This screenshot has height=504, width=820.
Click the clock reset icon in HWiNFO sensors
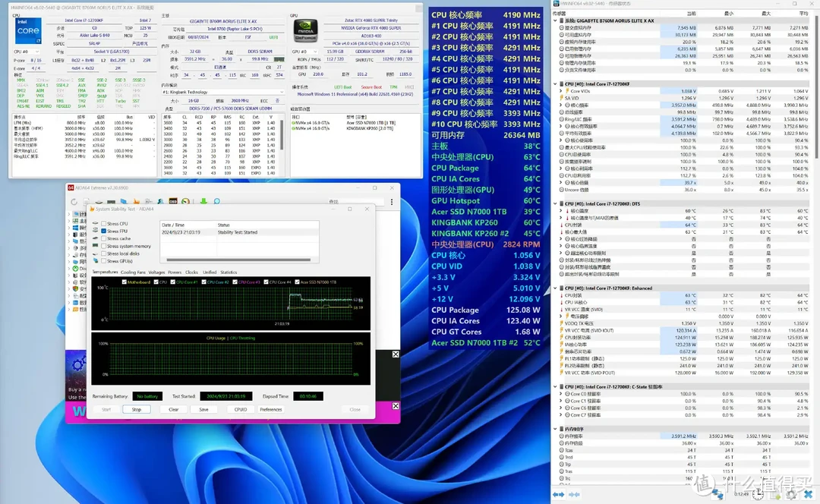pos(758,494)
